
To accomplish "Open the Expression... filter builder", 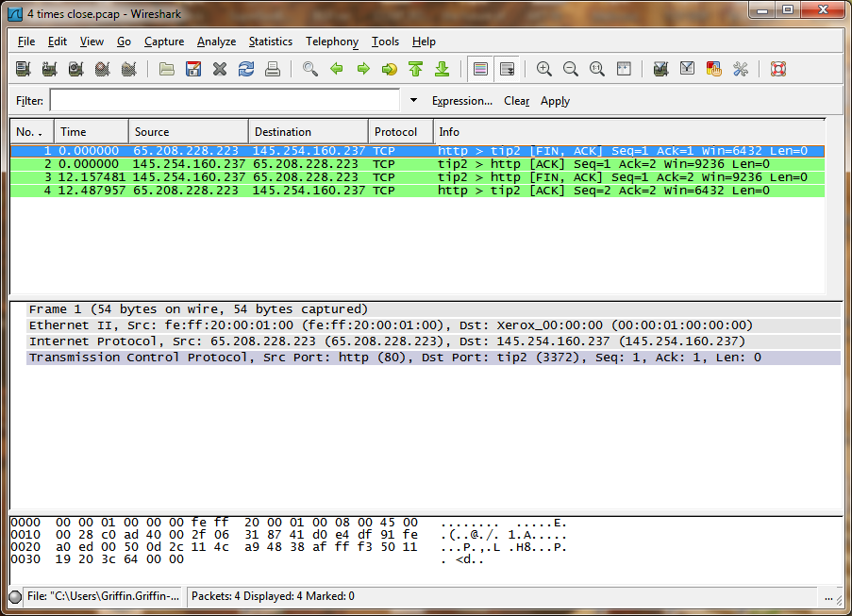I will click(x=462, y=101).
